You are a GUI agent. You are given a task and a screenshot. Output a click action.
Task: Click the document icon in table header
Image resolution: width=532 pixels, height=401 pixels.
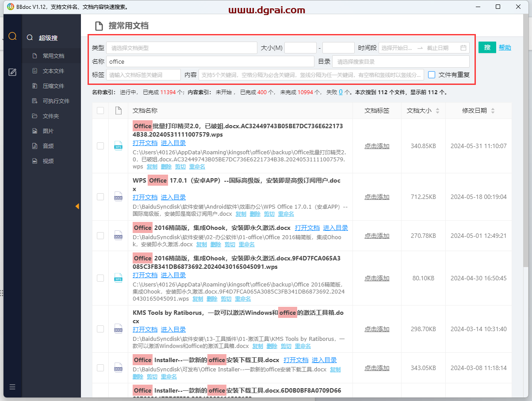coord(118,111)
